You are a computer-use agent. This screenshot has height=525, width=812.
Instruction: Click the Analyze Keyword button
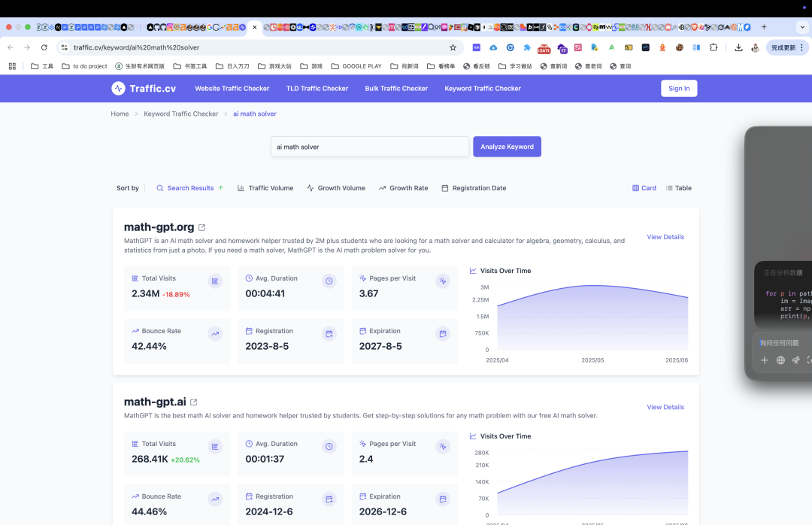[507, 147]
